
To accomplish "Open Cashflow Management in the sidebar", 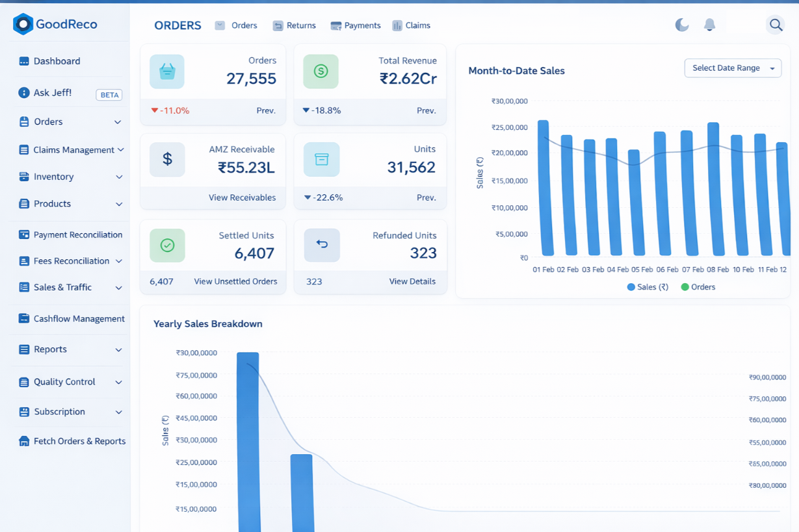I will 79,319.
